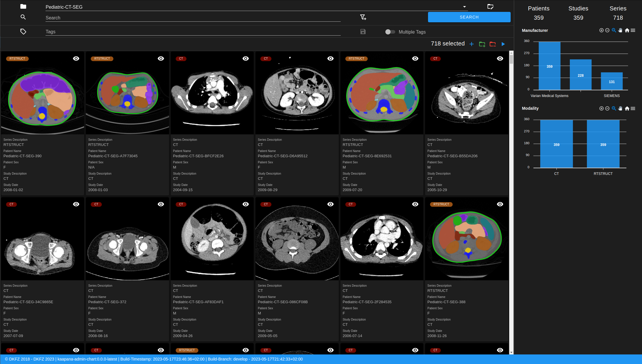Click eye icon on Pediatric-CT-SEG-BFCF2E26 card
Screen dimensions: 642x364
[246, 58]
